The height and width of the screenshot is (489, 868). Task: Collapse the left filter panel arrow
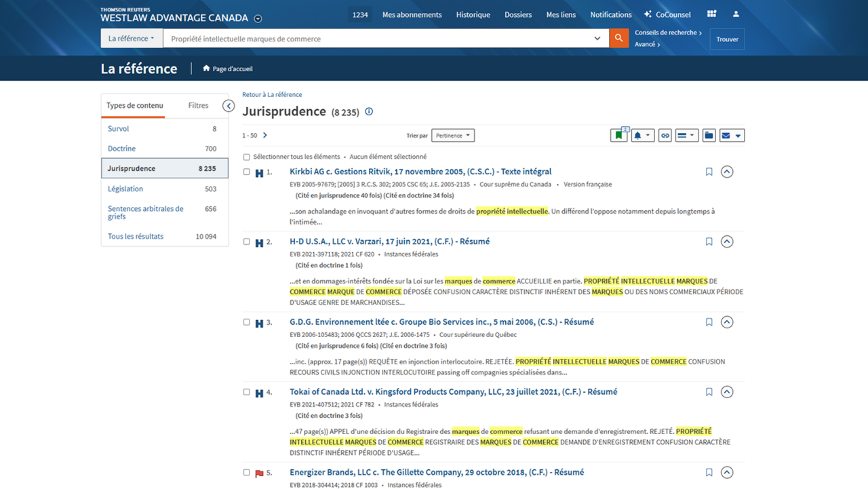coord(229,106)
